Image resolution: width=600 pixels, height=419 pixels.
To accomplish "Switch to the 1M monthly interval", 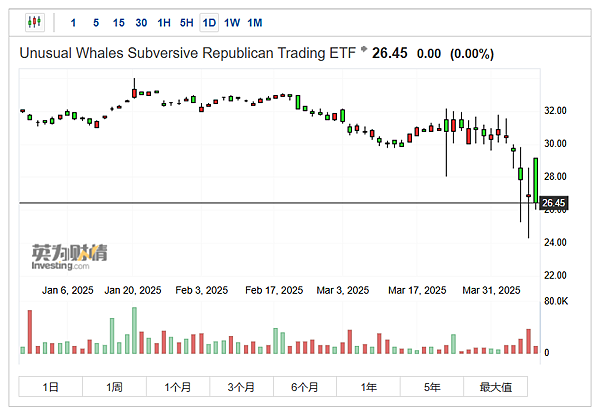I will point(255,23).
